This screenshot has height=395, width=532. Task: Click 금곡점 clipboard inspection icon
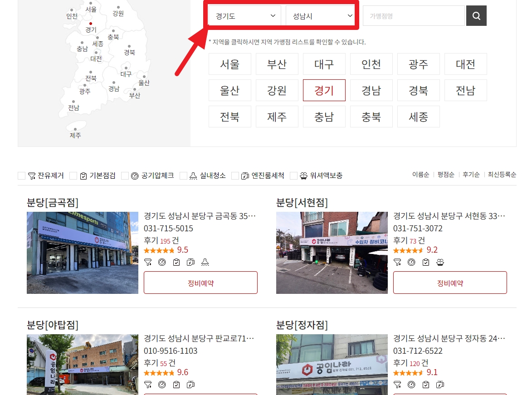point(176,262)
